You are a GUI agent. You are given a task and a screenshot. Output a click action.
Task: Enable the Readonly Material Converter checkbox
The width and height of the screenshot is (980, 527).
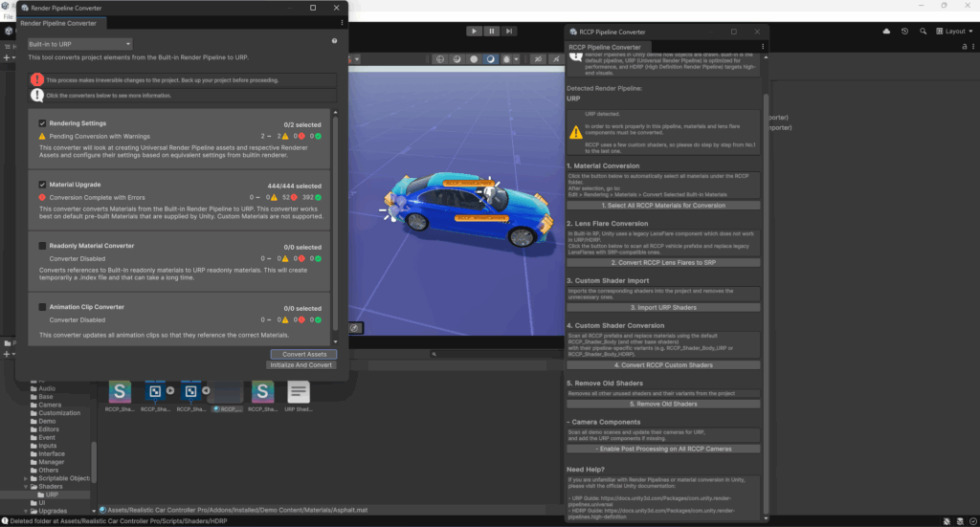pos(42,246)
